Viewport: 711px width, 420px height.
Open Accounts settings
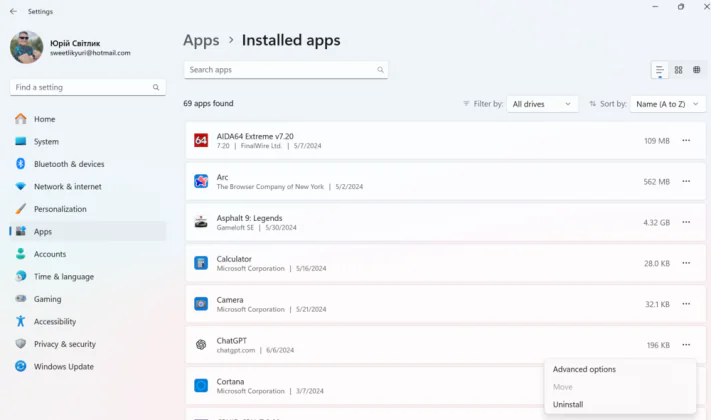(88, 254)
